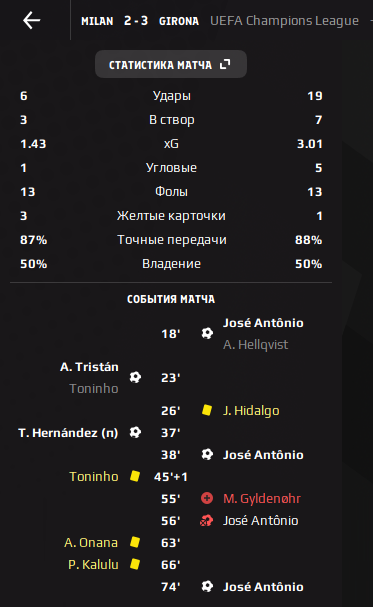Select assist provider A. Hellqvist

(255, 345)
